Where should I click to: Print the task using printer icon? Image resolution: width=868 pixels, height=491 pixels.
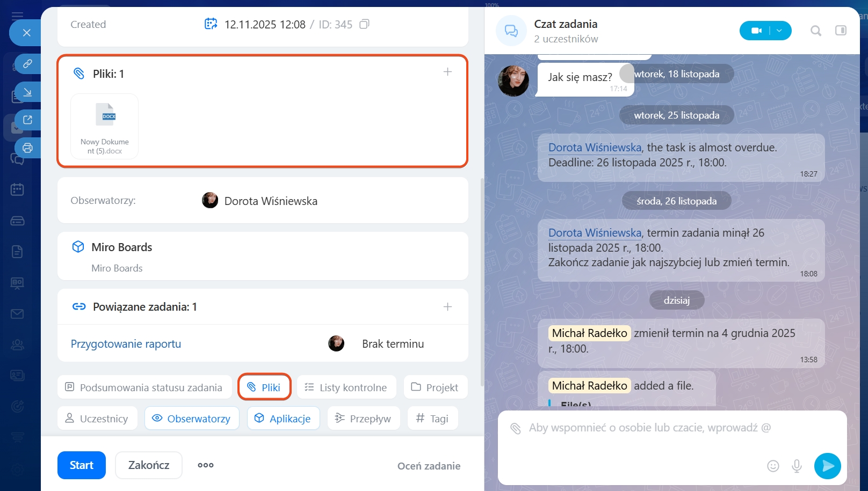(27, 148)
